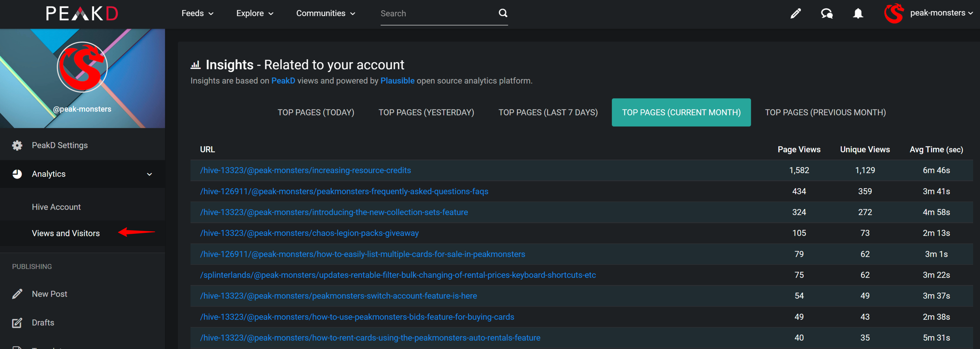Screen dimensions: 980x349
Task: Open the notifications bell
Action: 858,13
